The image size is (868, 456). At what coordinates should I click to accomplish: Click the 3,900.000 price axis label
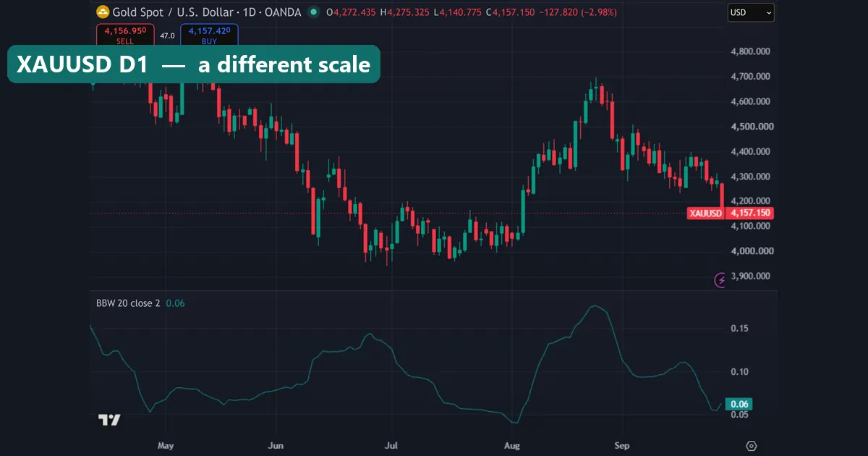pyautogui.click(x=752, y=276)
